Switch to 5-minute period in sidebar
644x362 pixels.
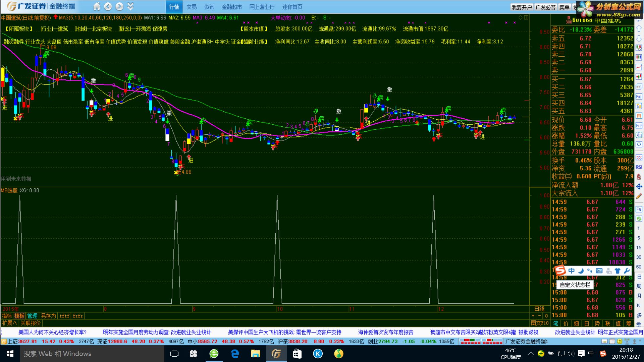point(639,238)
